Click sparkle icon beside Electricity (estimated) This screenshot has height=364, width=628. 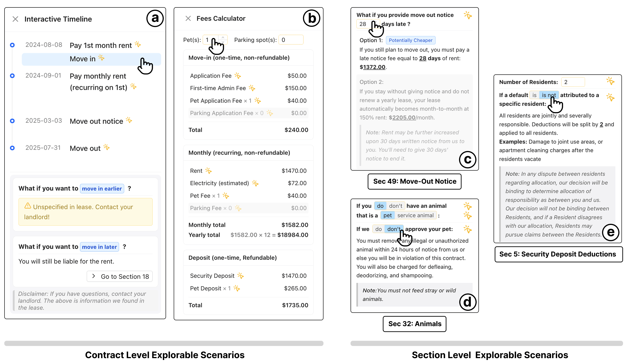click(x=255, y=183)
